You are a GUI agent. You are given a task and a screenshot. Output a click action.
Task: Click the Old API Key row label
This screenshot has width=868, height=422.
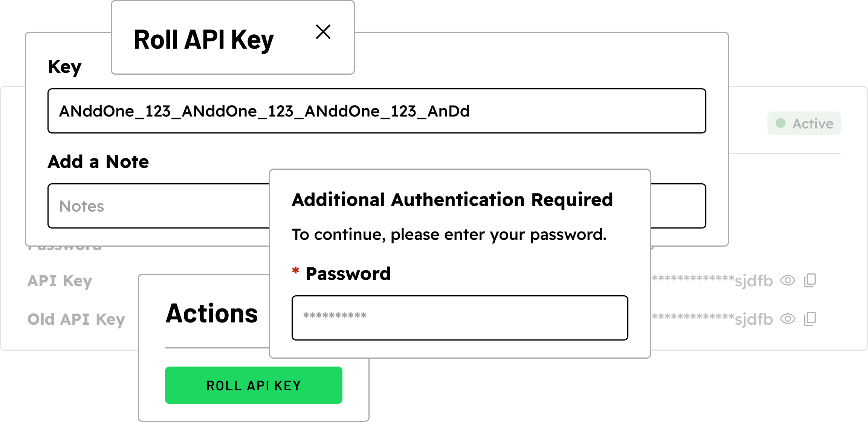[76, 319]
